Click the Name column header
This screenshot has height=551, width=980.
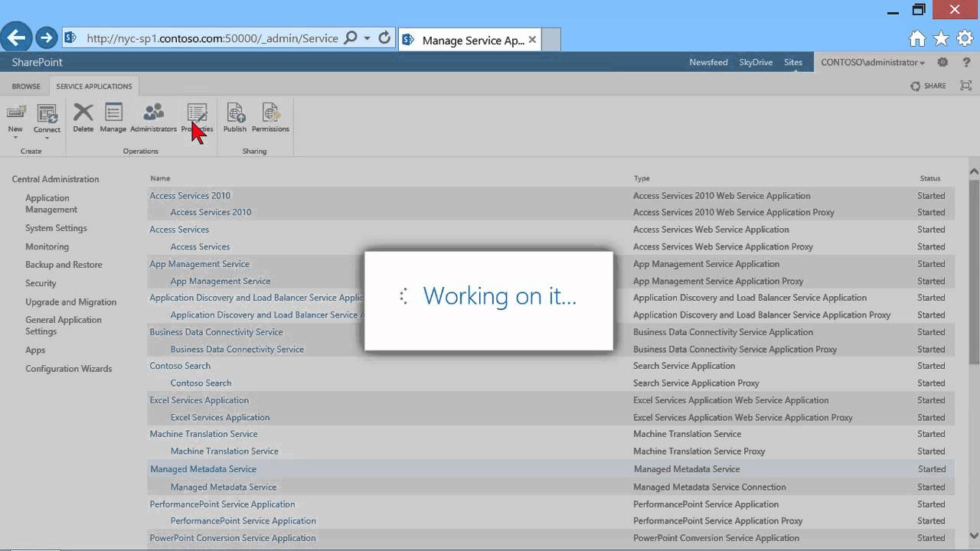(160, 178)
